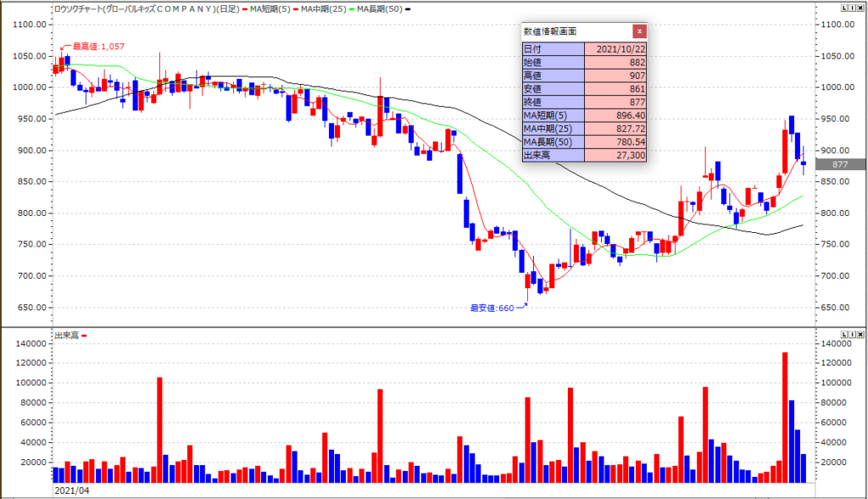Click the MA中期(25) legend label

pos(325,8)
